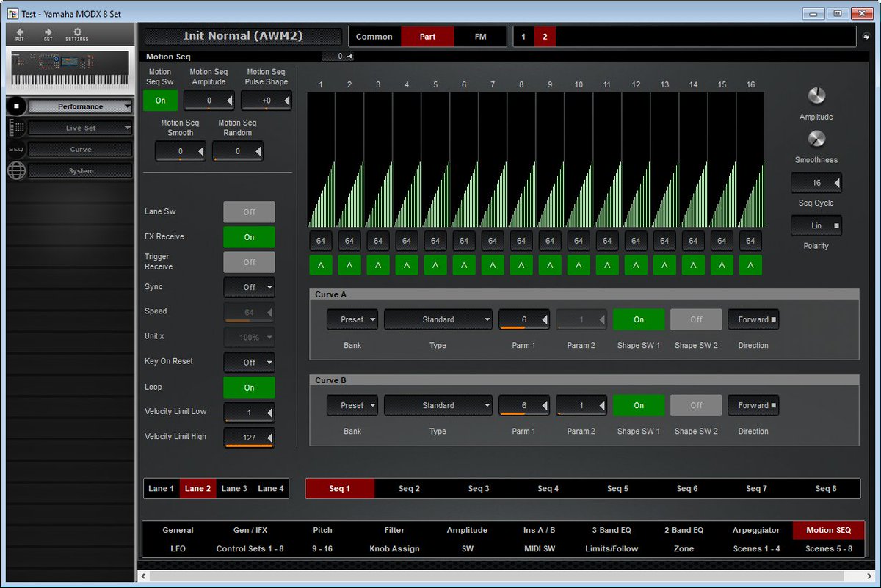This screenshot has height=588, width=881.
Task: Toggle Curve A Shape SW 1
Action: (639, 319)
